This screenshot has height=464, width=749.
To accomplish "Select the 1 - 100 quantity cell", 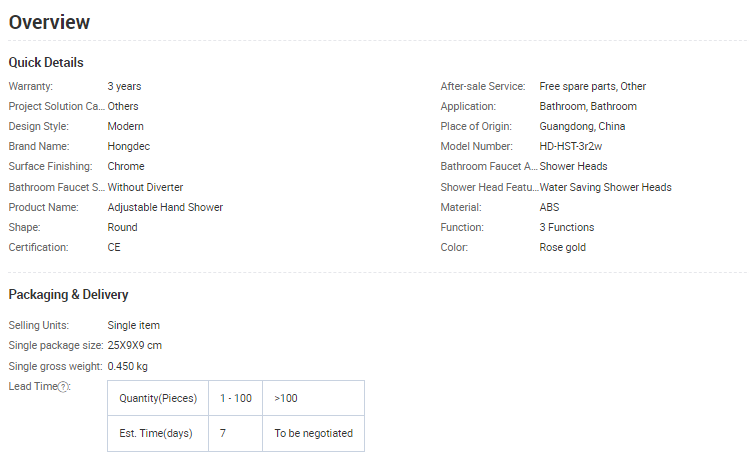I will click(235, 398).
